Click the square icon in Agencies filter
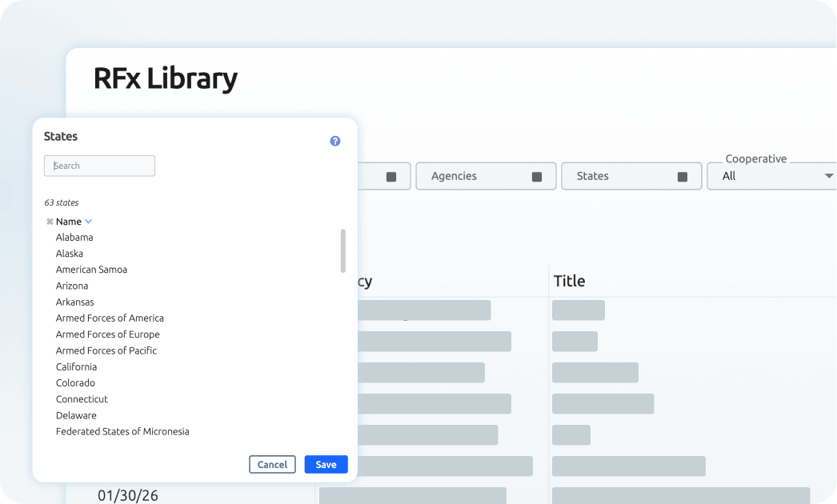 click(x=537, y=177)
